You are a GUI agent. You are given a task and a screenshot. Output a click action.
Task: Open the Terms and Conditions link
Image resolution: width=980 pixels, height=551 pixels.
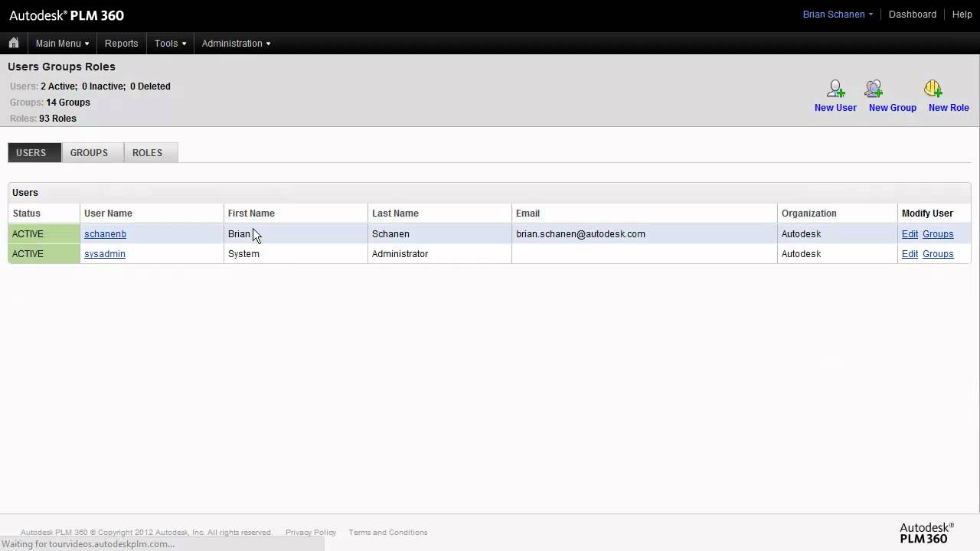(388, 533)
